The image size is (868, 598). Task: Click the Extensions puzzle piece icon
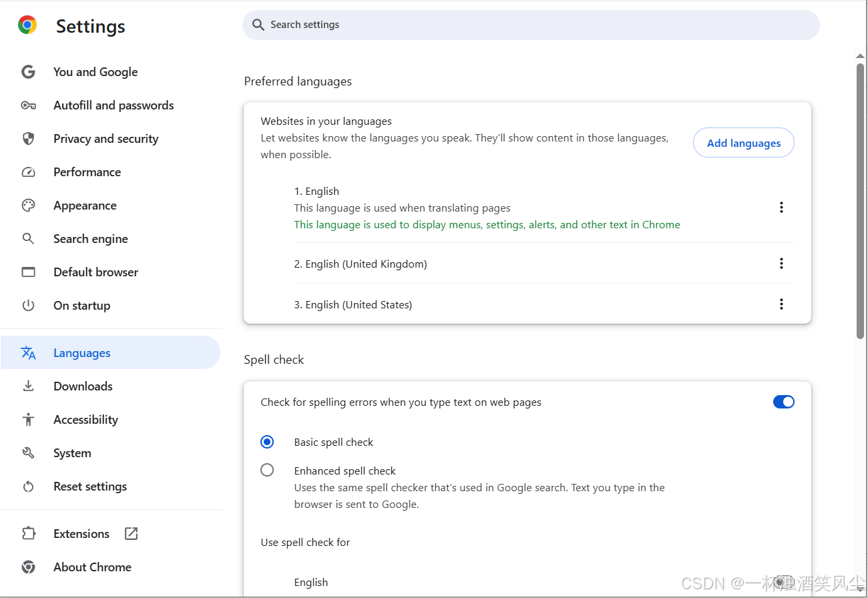point(28,534)
